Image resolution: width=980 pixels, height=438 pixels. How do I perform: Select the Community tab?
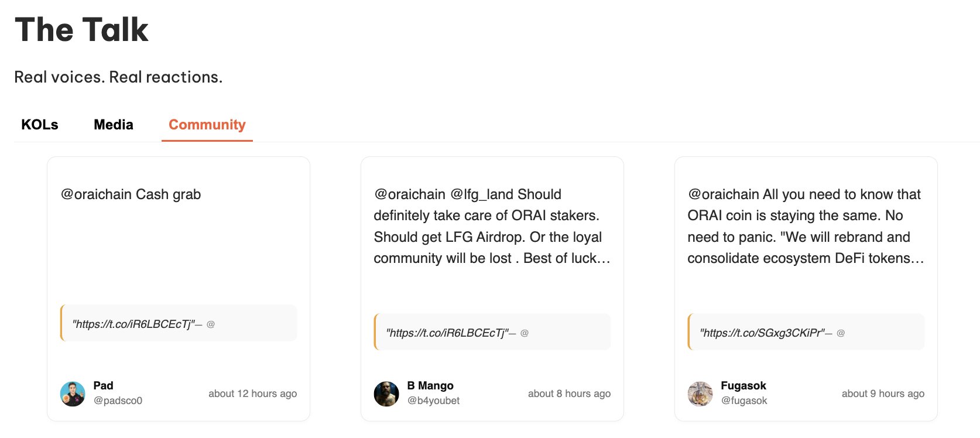(x=207, y=125)
